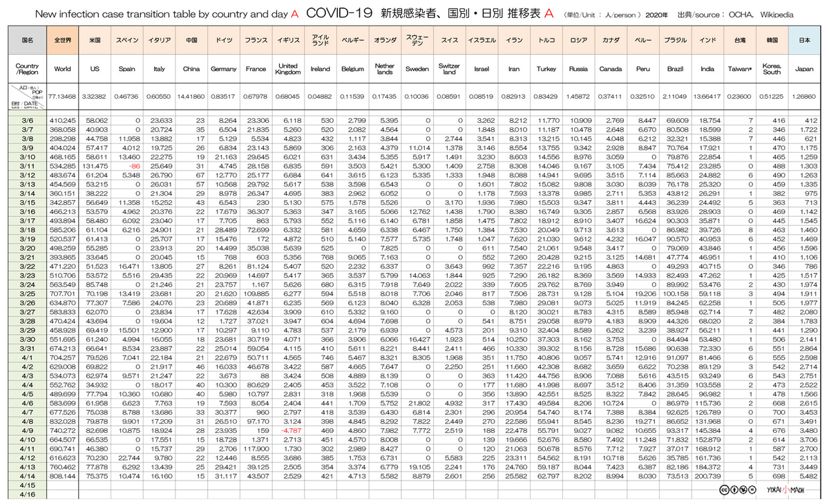The width and height of the screenshot is (829, 504).
Task: Select the 'Peru' column header
Action: tap(642, 70)
